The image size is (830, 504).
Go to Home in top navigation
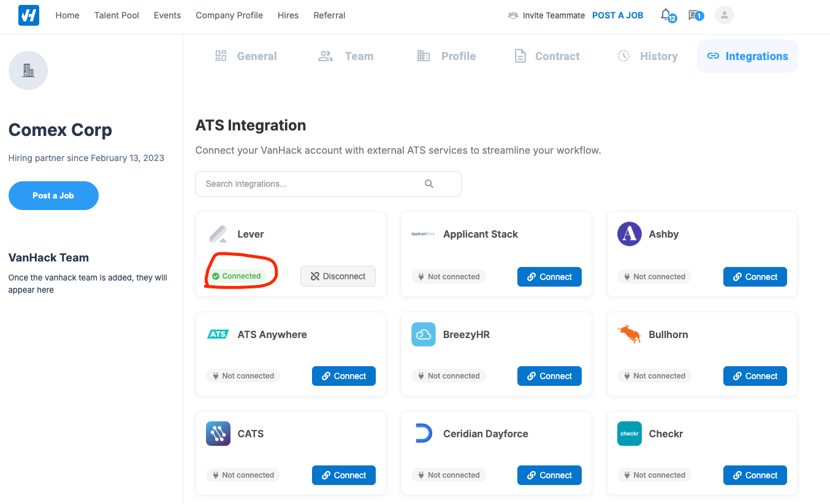pyautogui.click(x=67, y=15)
